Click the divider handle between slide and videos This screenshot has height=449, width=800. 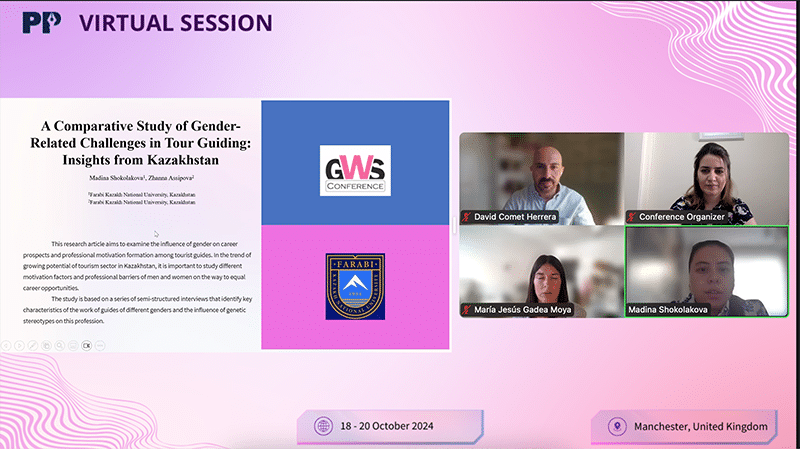pos(454,226)
